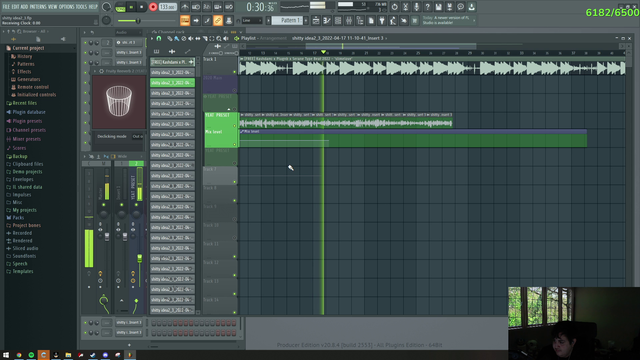This screenshot has height=360, width=640.
Task: Open the audio editor scissors icon
Action: pyautogui.click(x=405, y=7)
